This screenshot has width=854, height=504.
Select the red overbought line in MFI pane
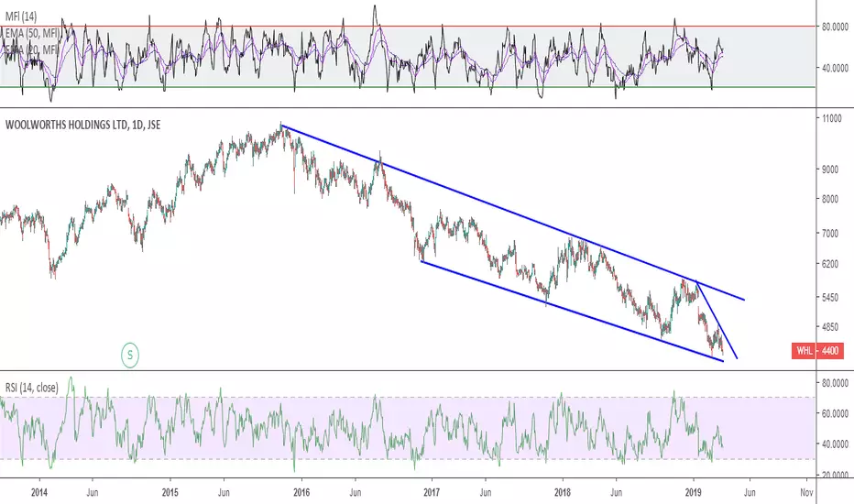(409, 27)
